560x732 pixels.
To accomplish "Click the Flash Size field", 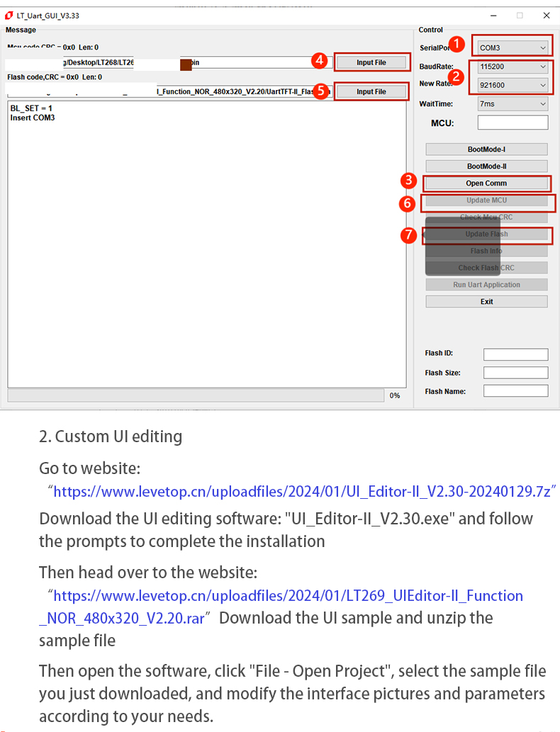I will [x=515, y=373].
